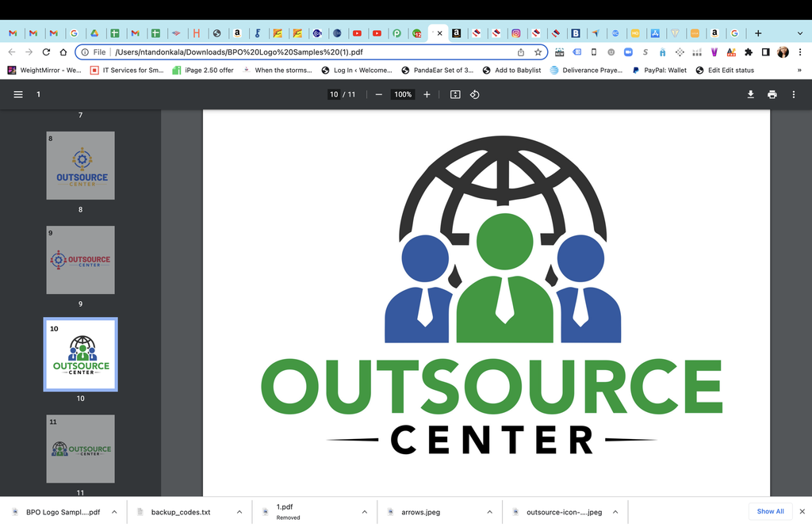Click the fit to page icon

(x=455, y=94)
